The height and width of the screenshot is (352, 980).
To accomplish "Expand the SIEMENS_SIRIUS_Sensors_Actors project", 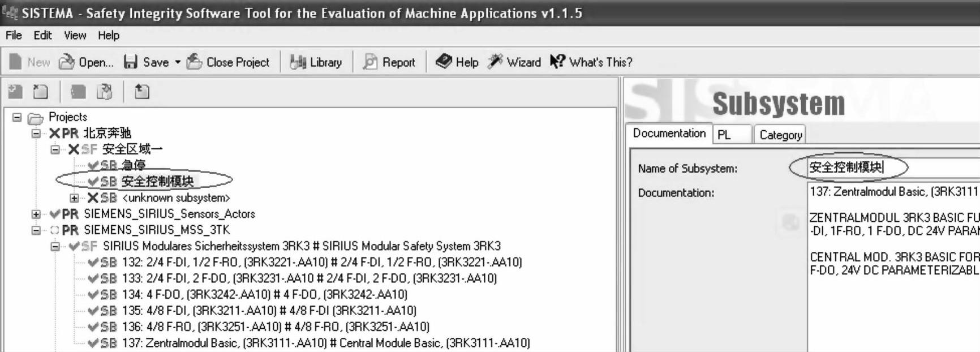I will click(x=36, y=214).
